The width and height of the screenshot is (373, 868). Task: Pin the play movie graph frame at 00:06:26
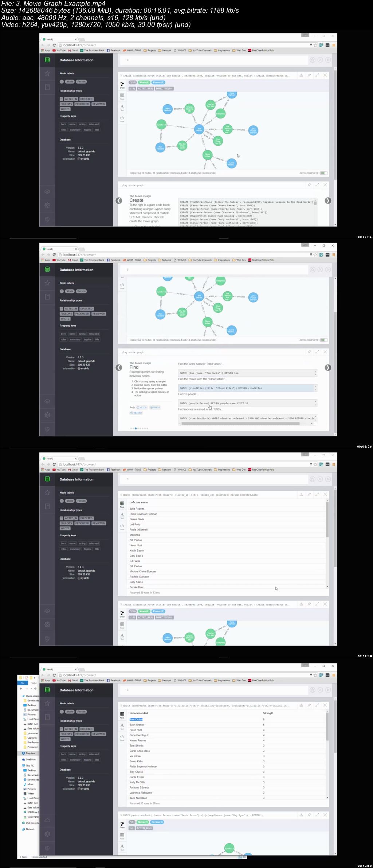pyautogui.click(x=309, y=352)
